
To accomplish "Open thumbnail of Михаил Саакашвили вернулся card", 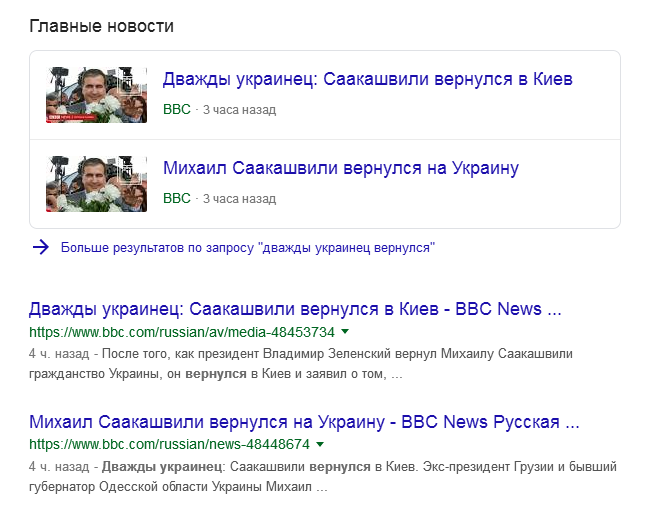I will [97, 184].
